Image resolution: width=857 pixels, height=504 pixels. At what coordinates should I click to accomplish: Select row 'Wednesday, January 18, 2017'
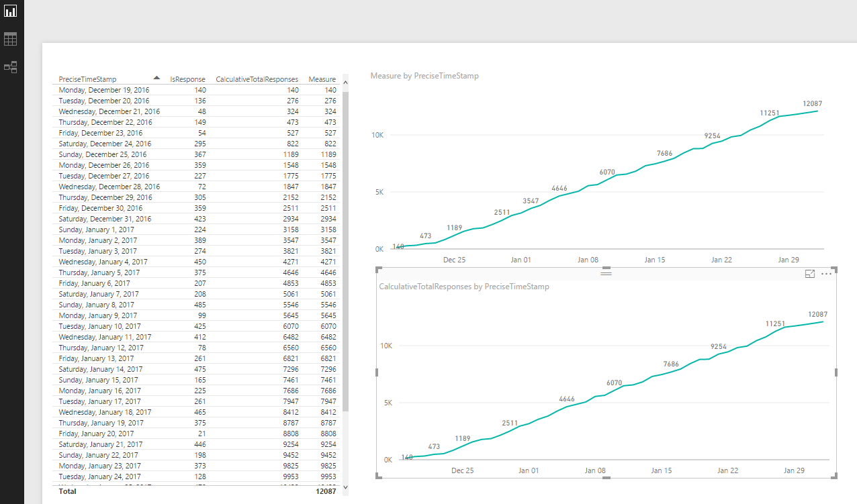(x=197, y=412)
